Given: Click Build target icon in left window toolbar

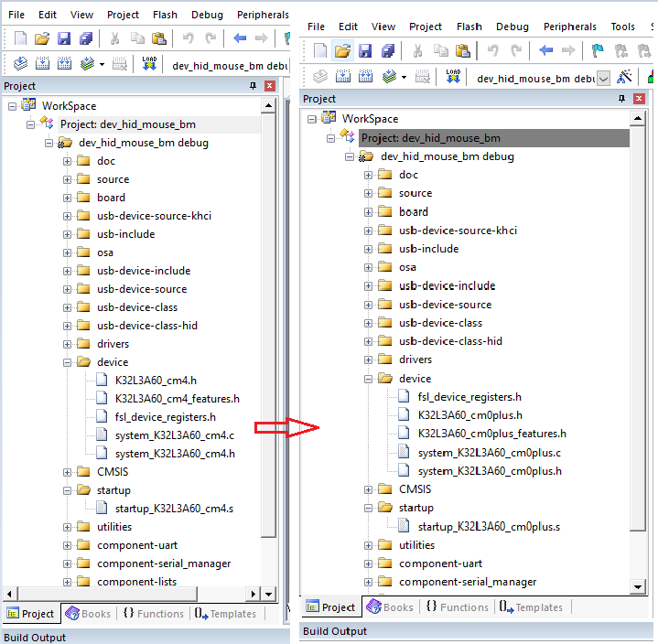Looking at the screenshot, I should (40, 64).
